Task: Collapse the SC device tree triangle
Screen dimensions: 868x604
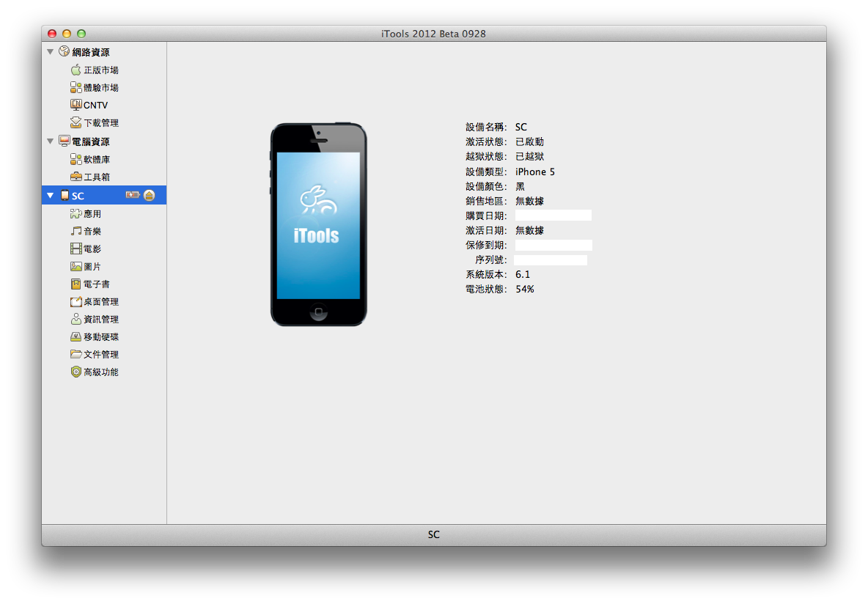Action: pyautogui.click(x=50, y=196)
